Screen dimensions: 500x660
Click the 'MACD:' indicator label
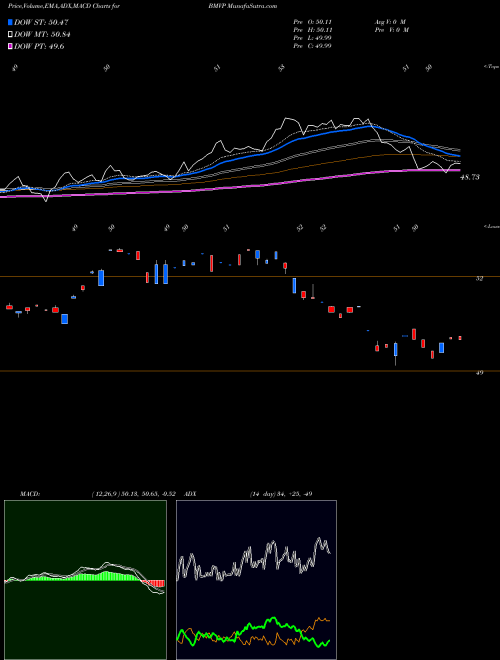point(30,494)
